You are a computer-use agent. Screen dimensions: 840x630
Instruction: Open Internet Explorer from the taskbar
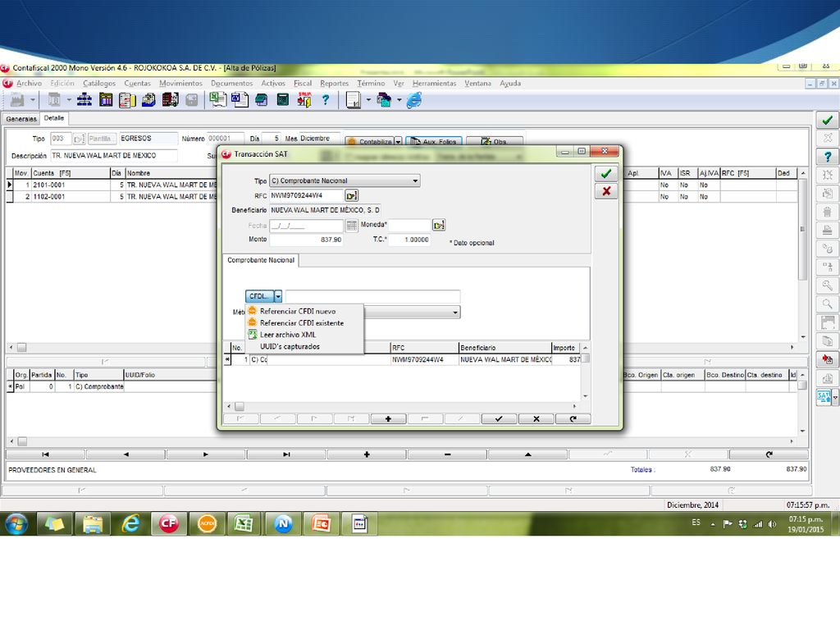tap(130, 523)
